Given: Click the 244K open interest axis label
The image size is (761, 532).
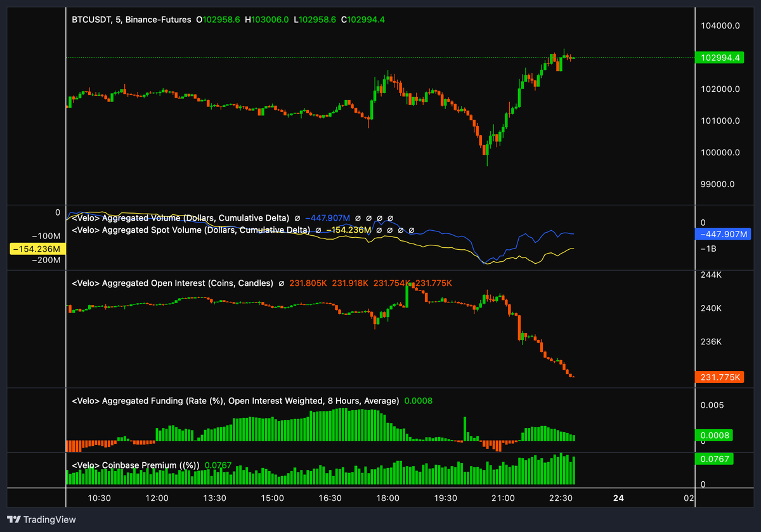Looking at the screenshot, I should (x=710, y=275).
